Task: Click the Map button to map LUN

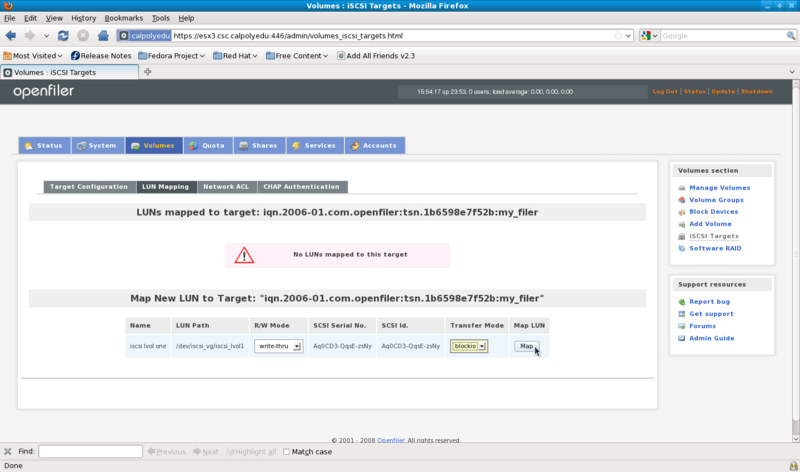Action: click(x=527, y=346)
